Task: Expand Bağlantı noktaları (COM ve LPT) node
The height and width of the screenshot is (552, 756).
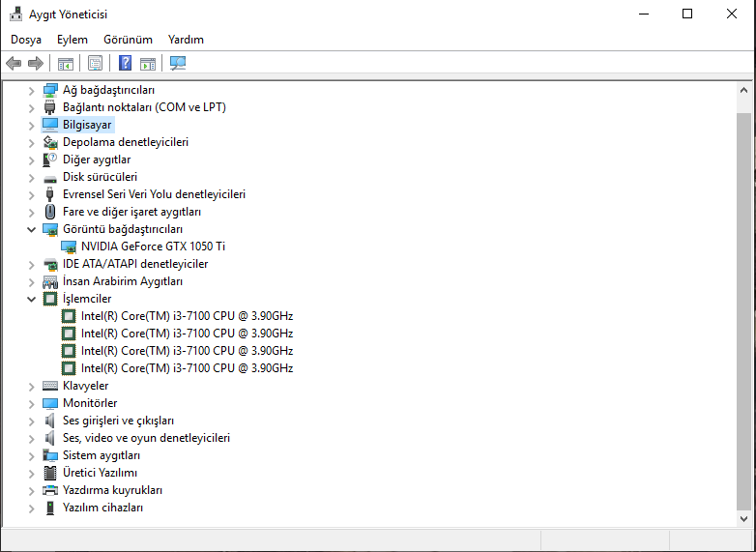Action: [x=31, y=108]
